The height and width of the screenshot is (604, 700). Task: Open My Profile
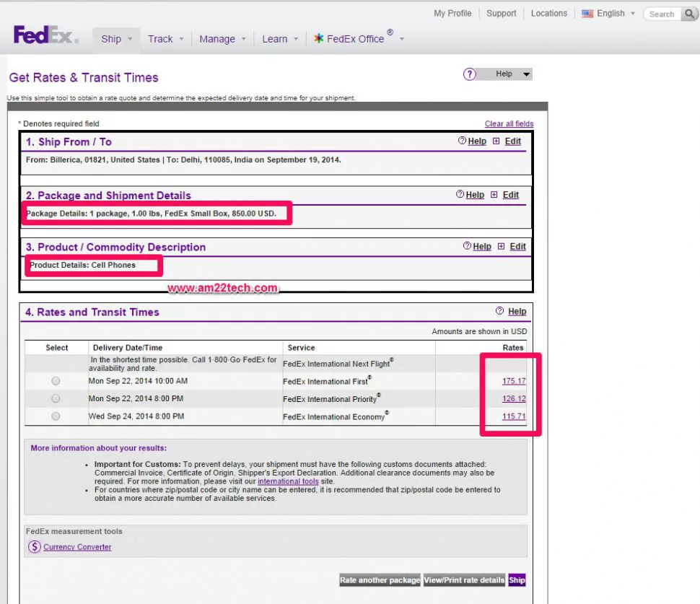[452, 14]
